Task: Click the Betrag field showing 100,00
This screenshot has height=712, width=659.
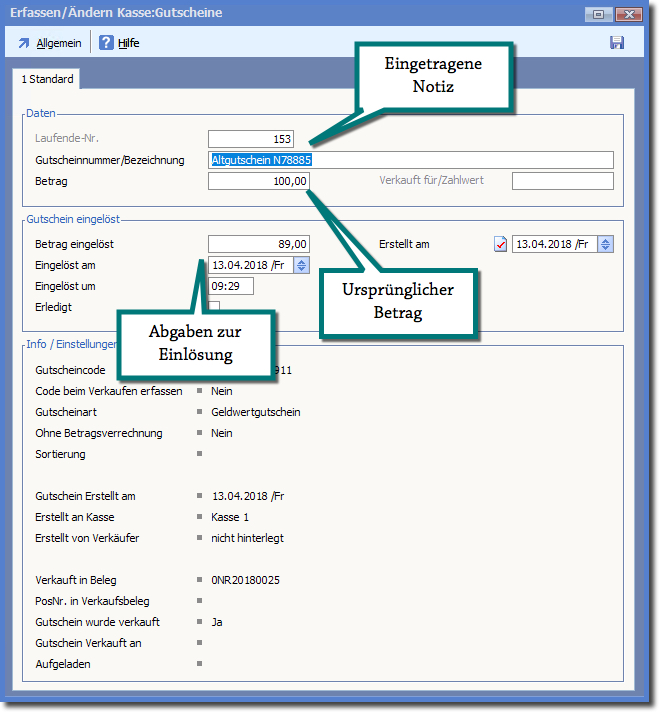Action: pyautogui.click(x=259, y=181)
